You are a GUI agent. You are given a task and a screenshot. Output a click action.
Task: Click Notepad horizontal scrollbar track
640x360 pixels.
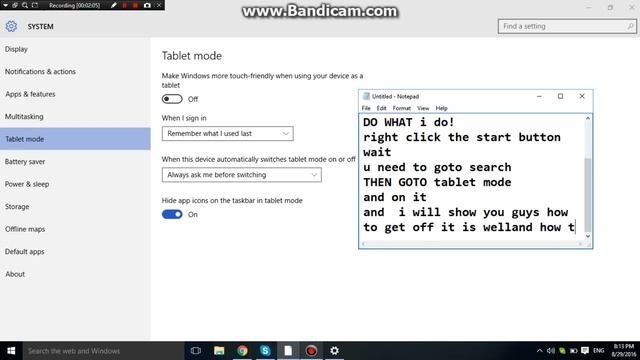472,244
